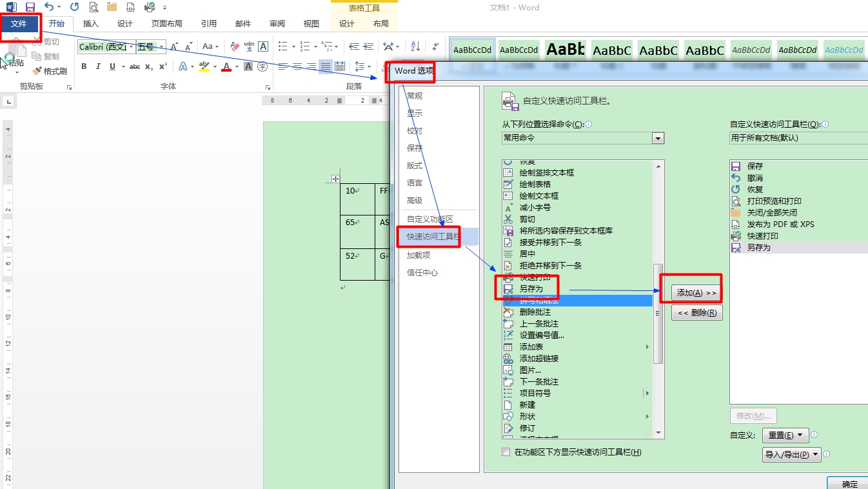Toggle Strikethrough (abc) formatting
The image size is (868, 489).
point(135,66)
